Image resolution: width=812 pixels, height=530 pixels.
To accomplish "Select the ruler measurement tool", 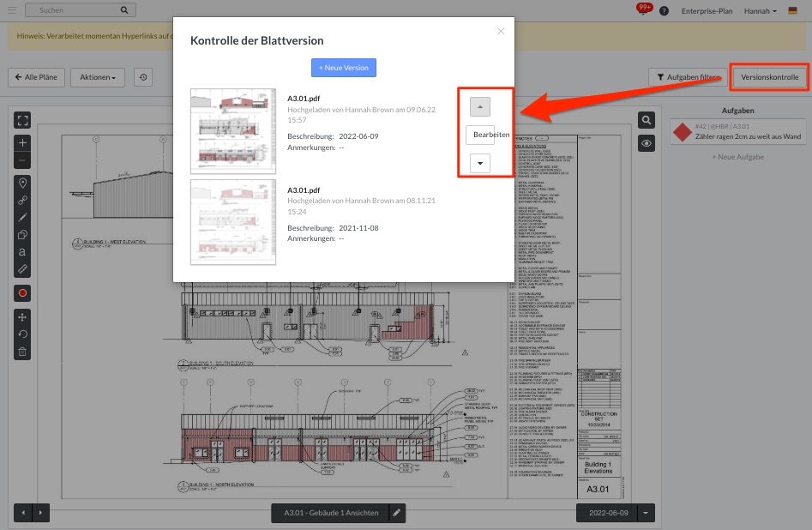I will pos(22,269).
